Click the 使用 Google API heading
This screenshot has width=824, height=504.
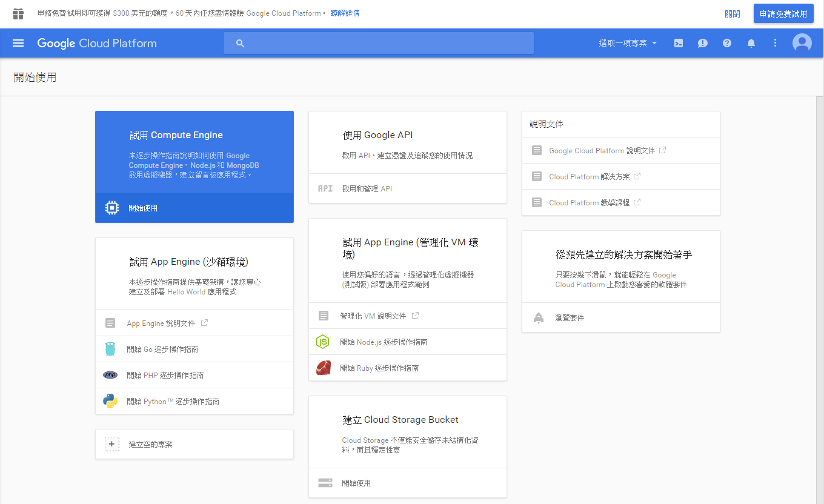click(377, 135)
